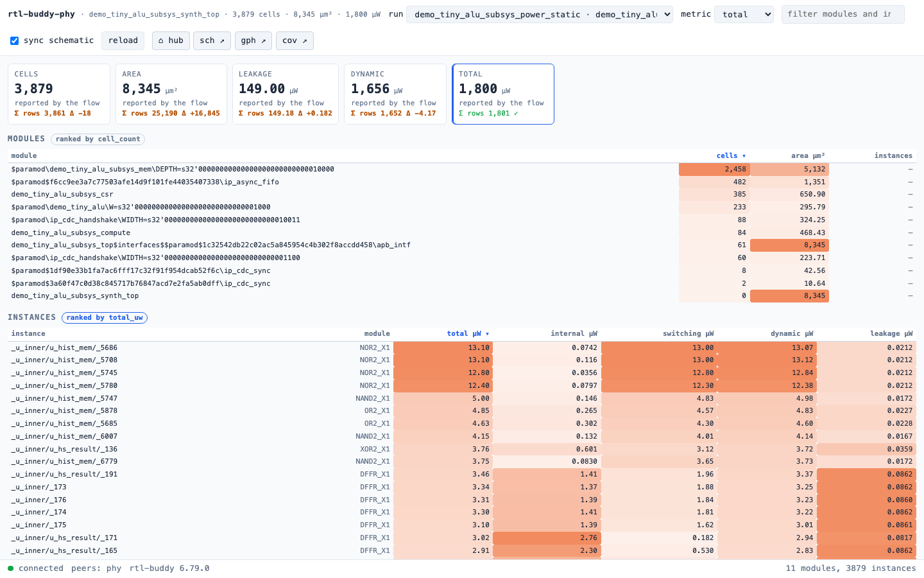This screenshot has width=924, height=578.
Task: Select instance _u_inner/u_hs_result/_136
Action: pyautogui.click(x=462, y=449)
